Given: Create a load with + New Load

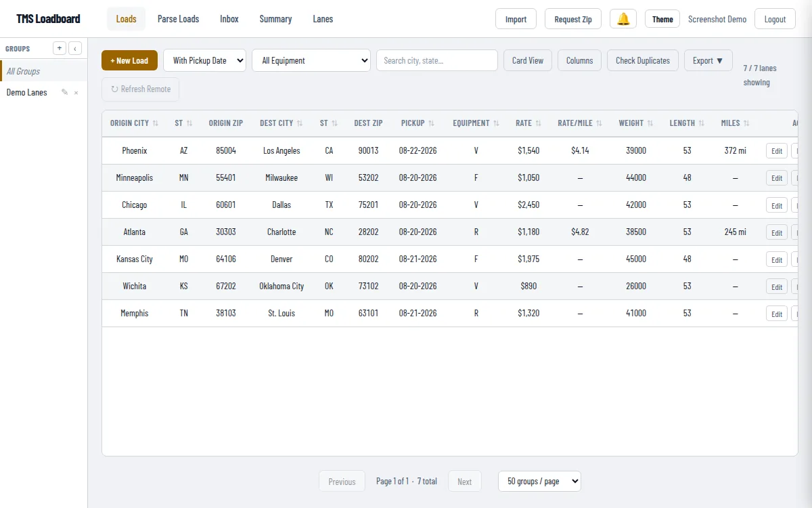Looking at the screenshot, I should click(x=129, y=60).
